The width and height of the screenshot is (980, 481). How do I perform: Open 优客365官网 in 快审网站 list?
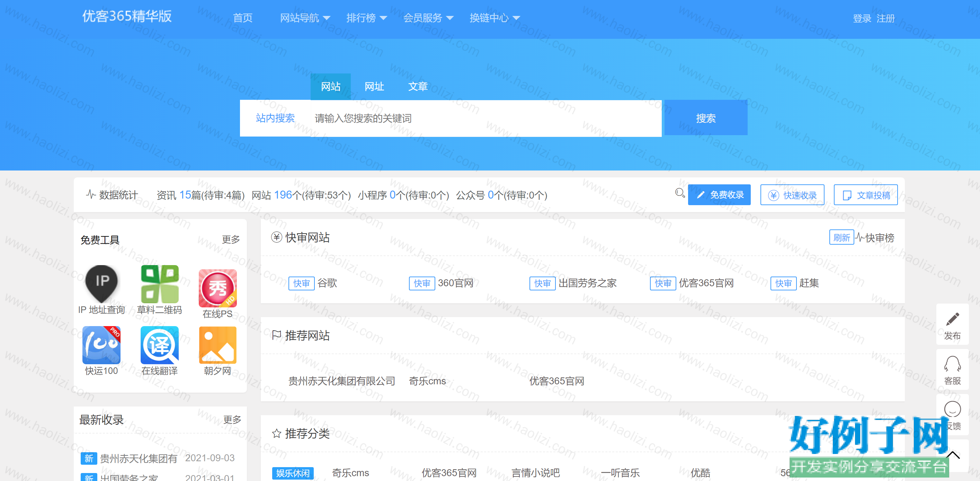pos(706,283)
